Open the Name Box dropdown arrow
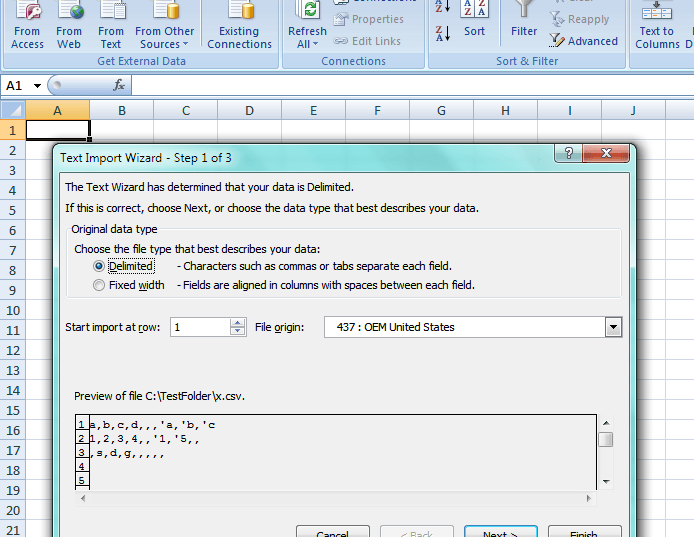 click(38, 86)
